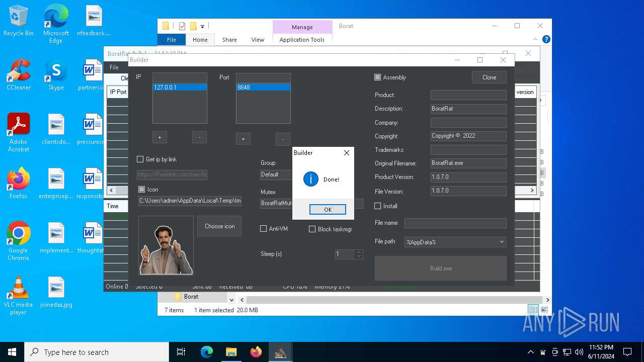Switch Explorer to large icons view
Image resolution: width=644 pixels, height=362 pixels.
point(543,310)
